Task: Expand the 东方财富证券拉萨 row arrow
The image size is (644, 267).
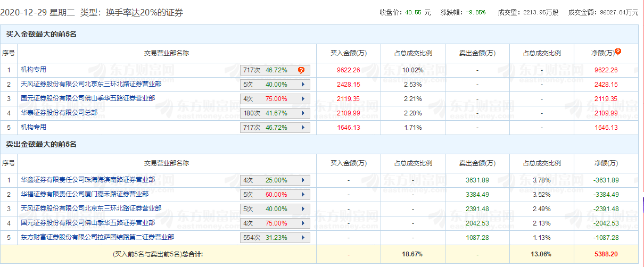Action: (x=303, y=238)
